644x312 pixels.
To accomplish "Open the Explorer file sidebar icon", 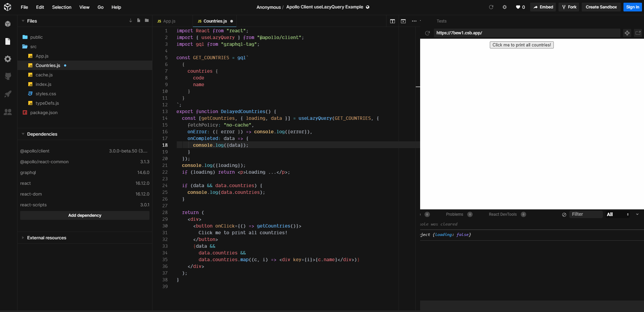I will pos(8,41).
